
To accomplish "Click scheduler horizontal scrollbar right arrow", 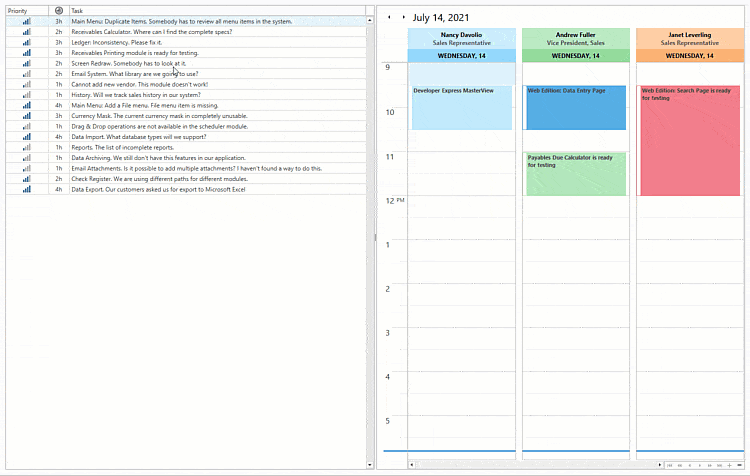I will coord(660,465).
